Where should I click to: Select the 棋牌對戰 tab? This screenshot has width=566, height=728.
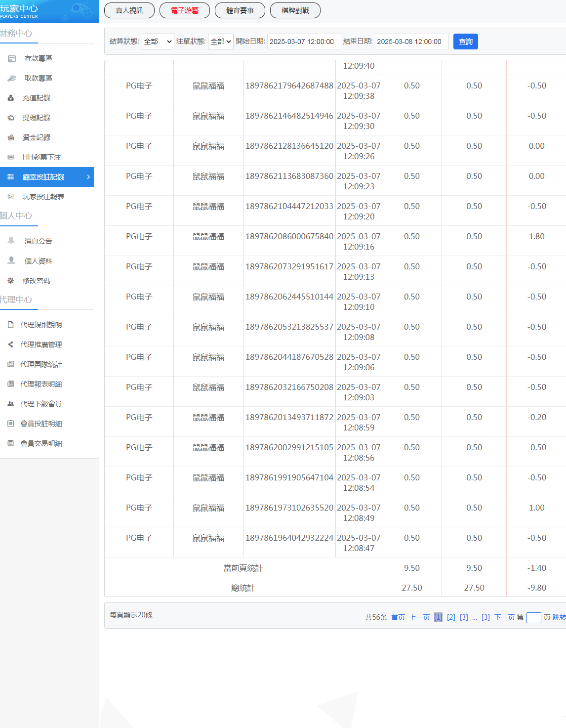pyautogui.click(x=295, y=10)
